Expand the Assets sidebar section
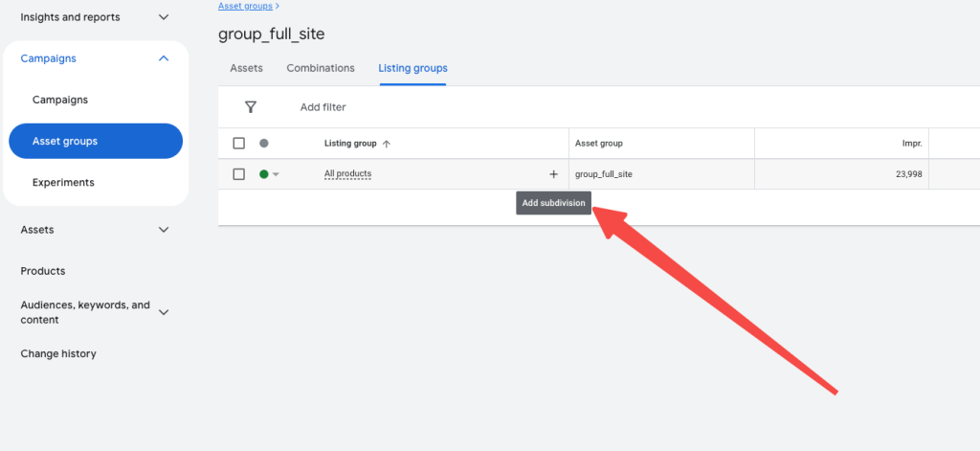Image resolution: width=980 pixels, height=451 pixels. [164, 230]
